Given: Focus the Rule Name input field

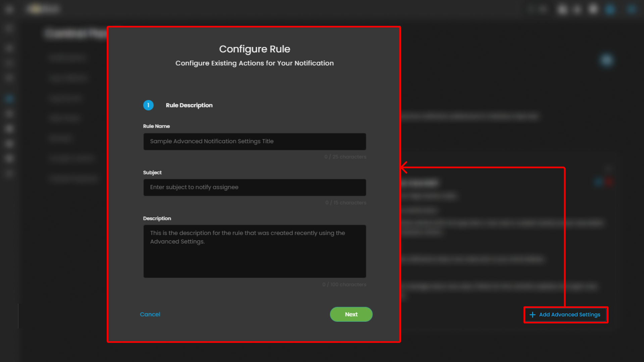Looking at the screenshot, I should pyautogui.click(x=254, y=141).
